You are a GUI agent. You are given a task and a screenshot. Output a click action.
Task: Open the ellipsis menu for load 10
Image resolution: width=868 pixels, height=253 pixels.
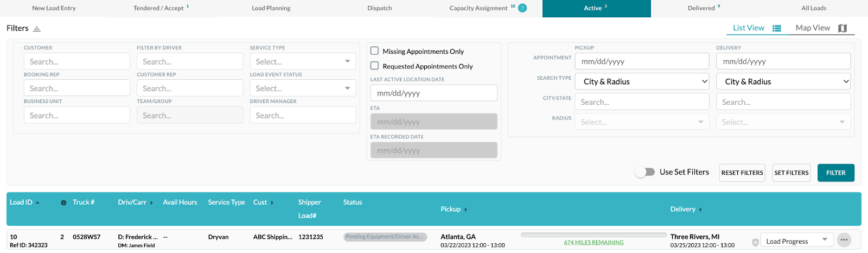pos(844,240)
